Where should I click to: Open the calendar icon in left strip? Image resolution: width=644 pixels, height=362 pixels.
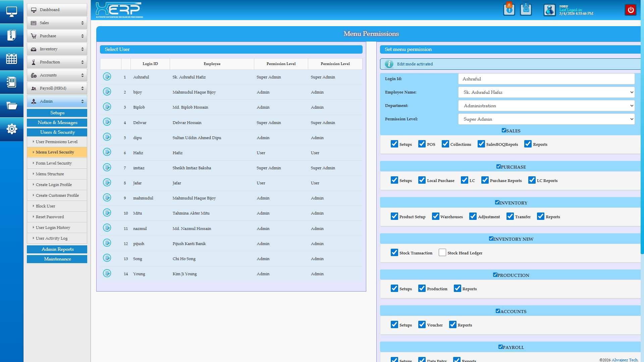pos(11,59)
